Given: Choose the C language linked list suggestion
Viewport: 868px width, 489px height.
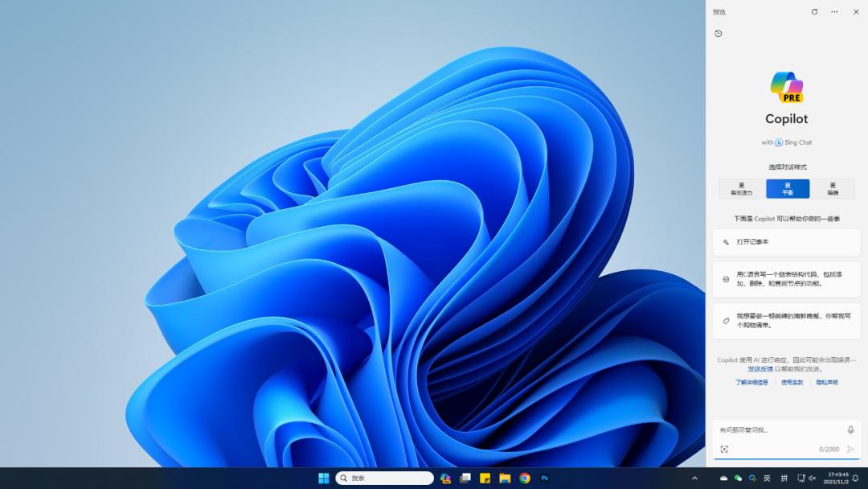Looking at the screenshot, I should pos(787,279).
